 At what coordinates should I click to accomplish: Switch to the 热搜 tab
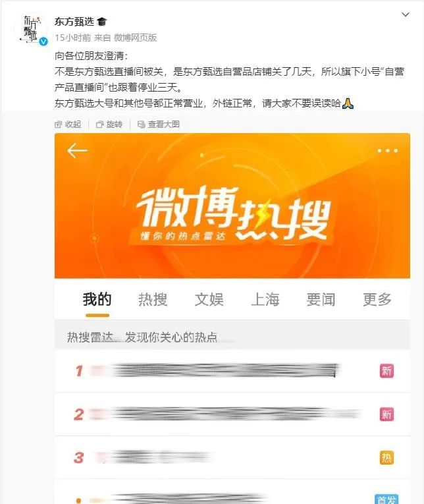[153, 299]
